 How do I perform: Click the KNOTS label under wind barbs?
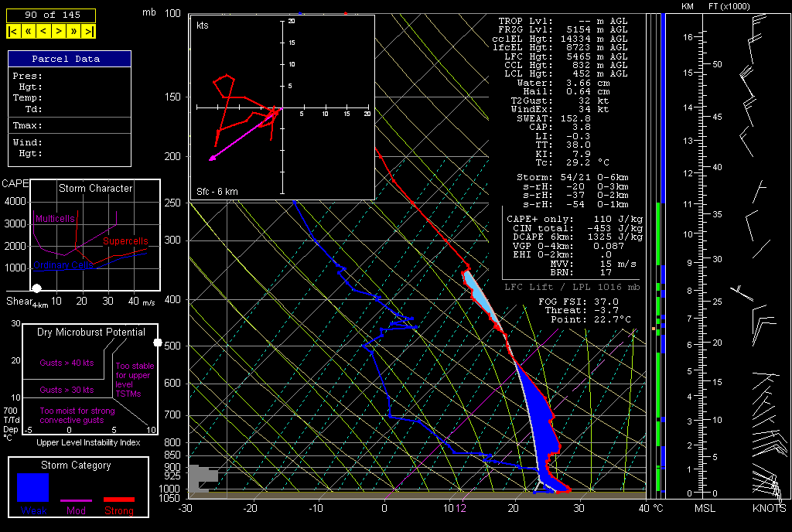(x=769, y=508)
